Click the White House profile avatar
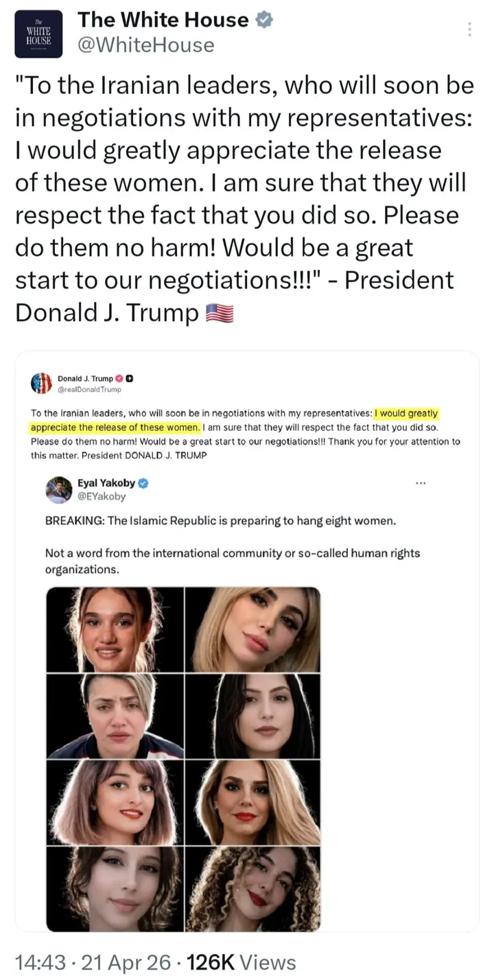 (38, 34)
